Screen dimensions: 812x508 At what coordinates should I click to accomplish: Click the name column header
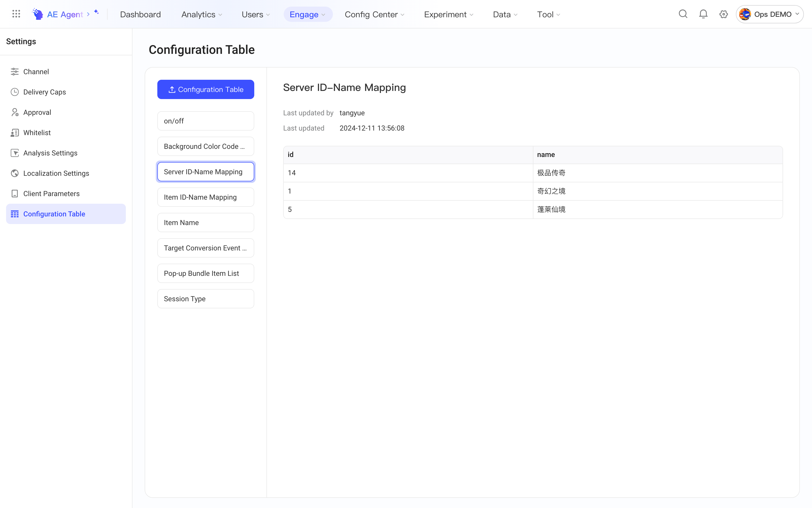[x=658, y=154]
